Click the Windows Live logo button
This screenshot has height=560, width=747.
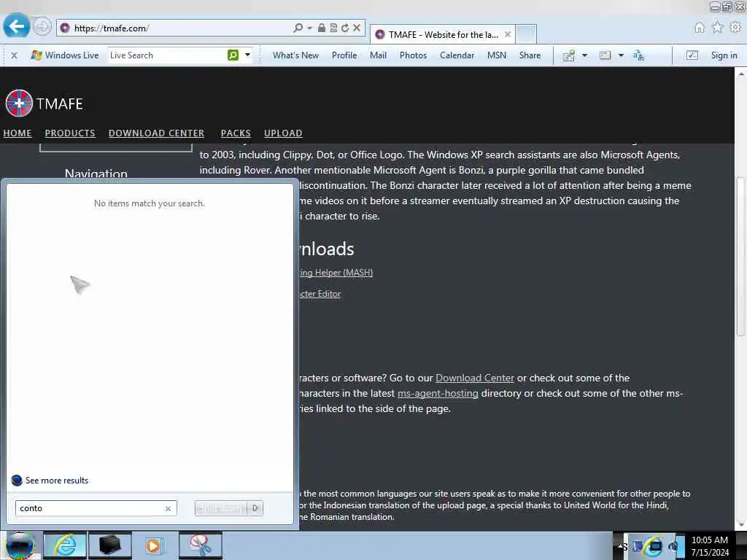coord(65,55)
